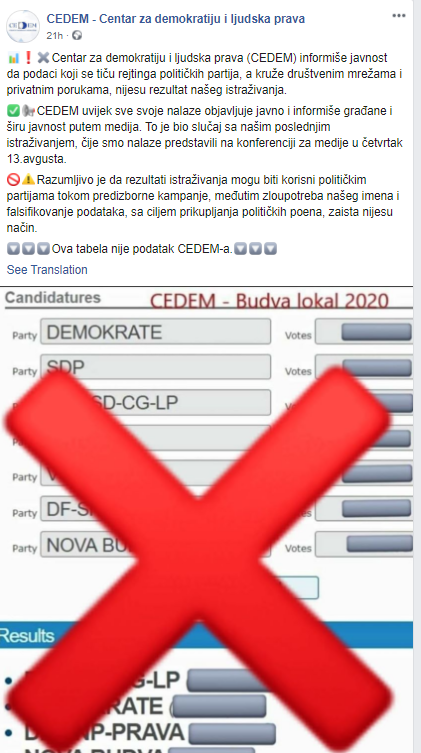Click the CEDEM - Budva lokal 2020 title

point(269,301)
